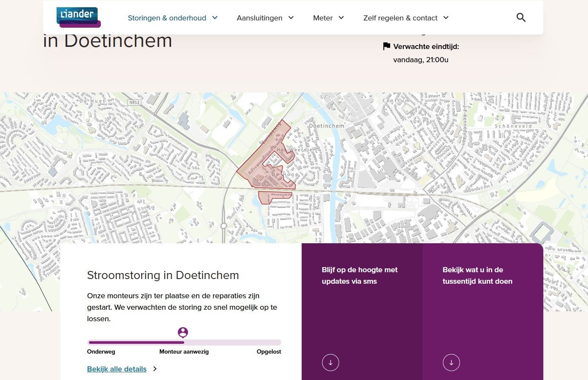
Task: Click the Het Weerdje label on the map
Action: [x=294, y=150]
